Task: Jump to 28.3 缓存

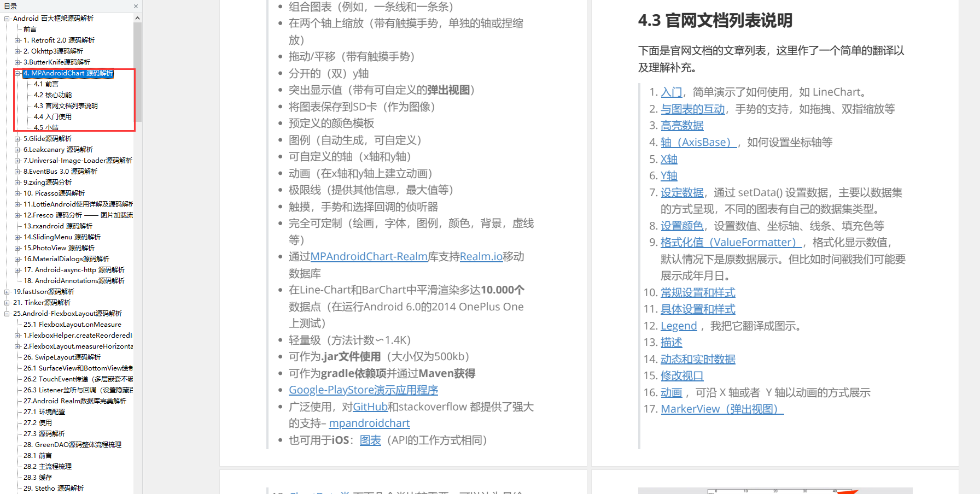Action: click(x=38, y=478)
